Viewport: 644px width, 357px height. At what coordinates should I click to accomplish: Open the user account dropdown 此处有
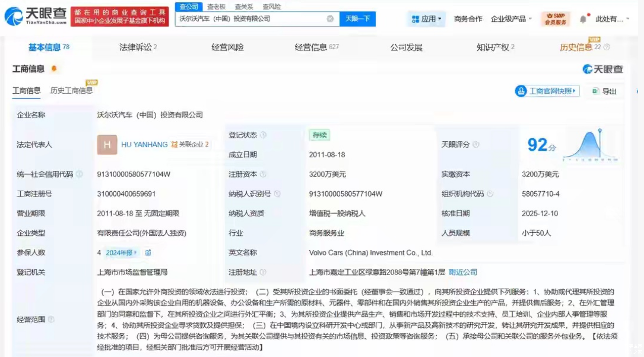click(x=612, y=19)
